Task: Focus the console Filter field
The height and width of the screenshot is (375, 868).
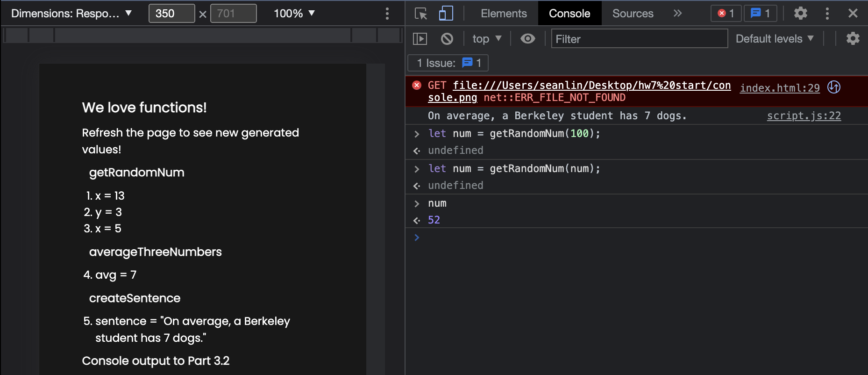Action: (639, 39)
